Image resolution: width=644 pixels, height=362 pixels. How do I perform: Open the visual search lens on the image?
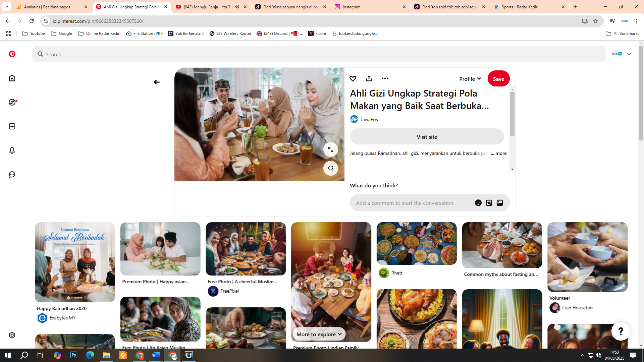331,168
